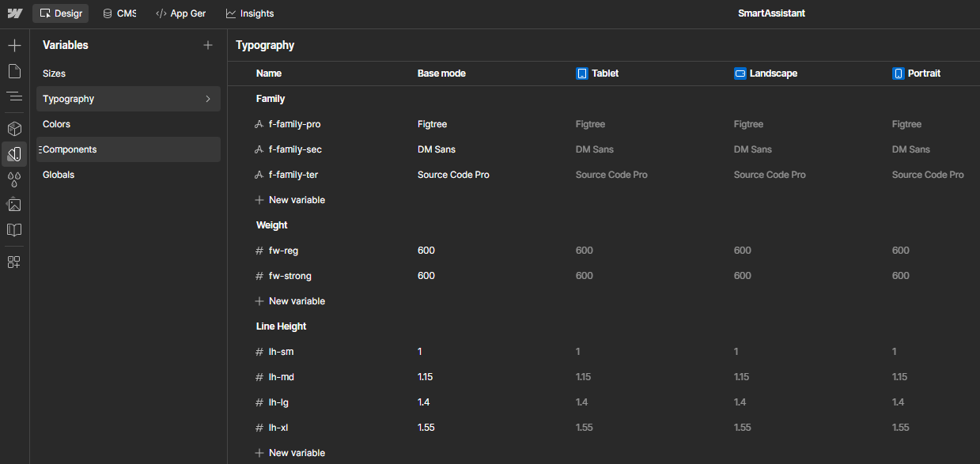Image resolution: width=980 pixels, height=464 pixels.
Task: Add new variable under Weight group
Action: (289, 301)
